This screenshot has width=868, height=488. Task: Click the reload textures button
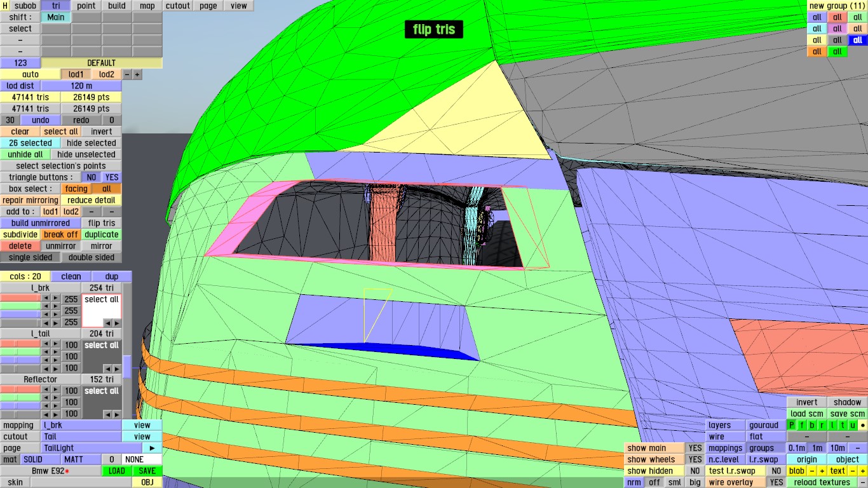(822, 482)
